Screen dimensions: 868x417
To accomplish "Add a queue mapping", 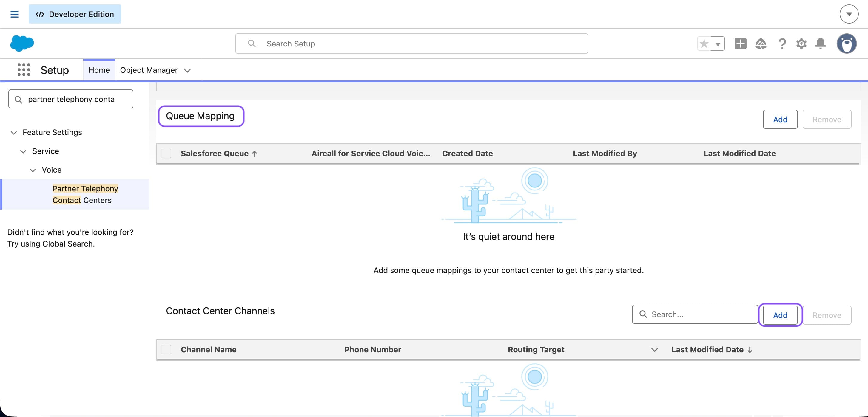I will click(x=780, y=119).
